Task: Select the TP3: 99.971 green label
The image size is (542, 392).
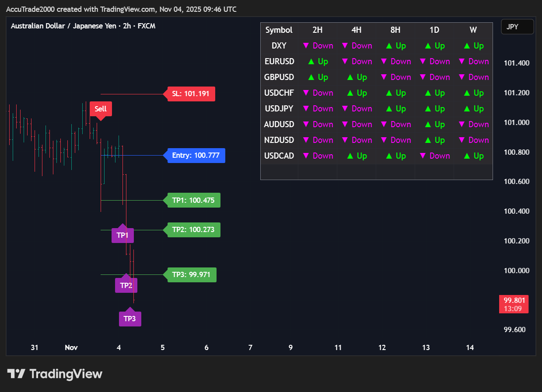Action: (191, 275)
